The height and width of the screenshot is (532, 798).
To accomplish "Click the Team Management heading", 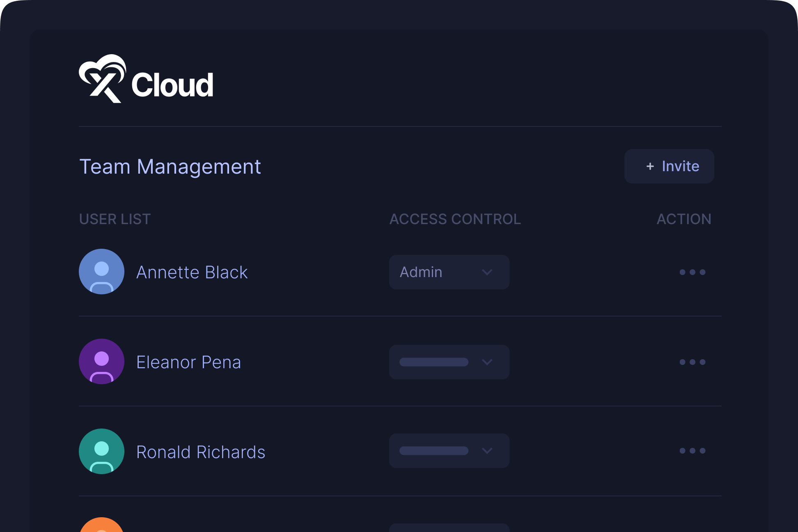I will tap(170, 167).
